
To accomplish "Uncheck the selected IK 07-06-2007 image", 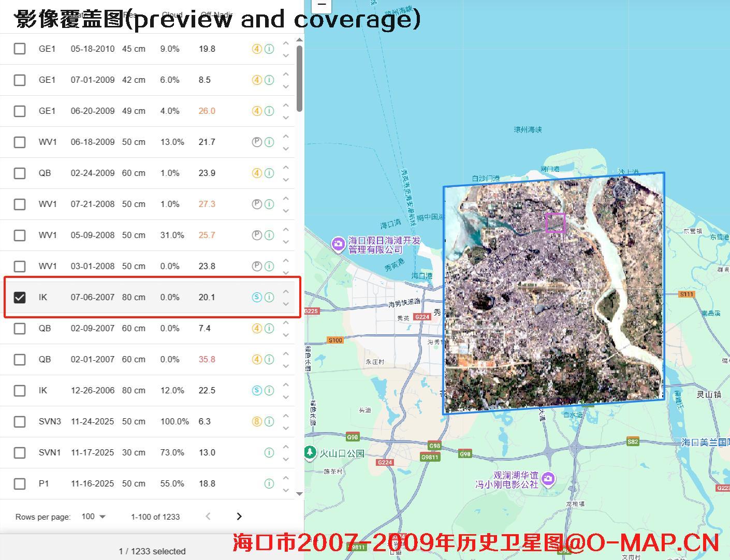I will tap(20, 297).
